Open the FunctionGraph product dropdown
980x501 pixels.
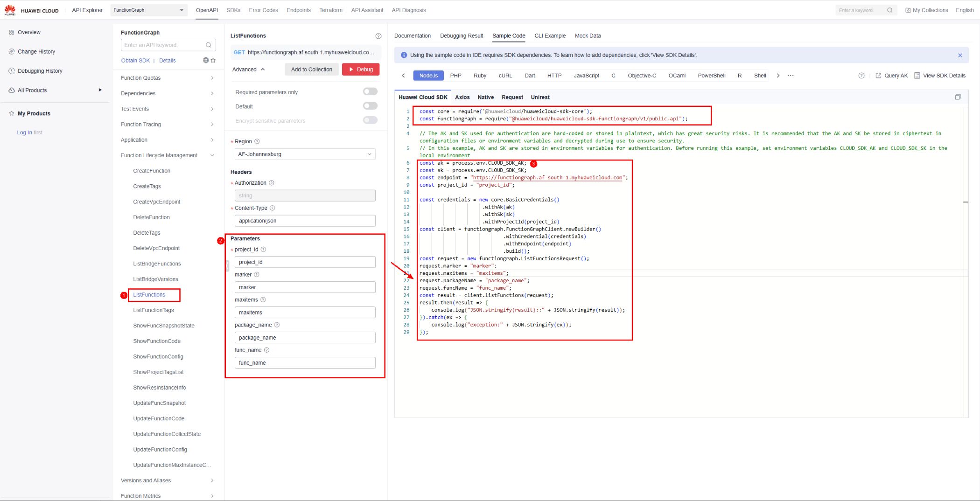(148, 10)
